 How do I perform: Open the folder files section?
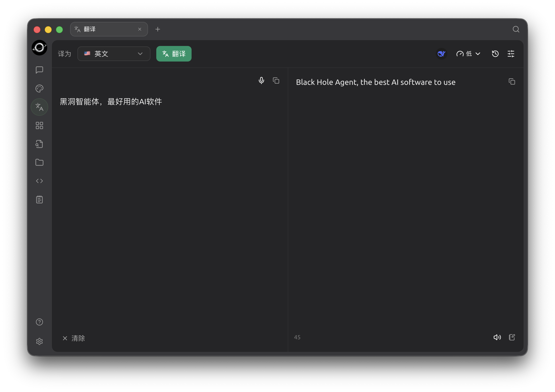pos(39,162)
